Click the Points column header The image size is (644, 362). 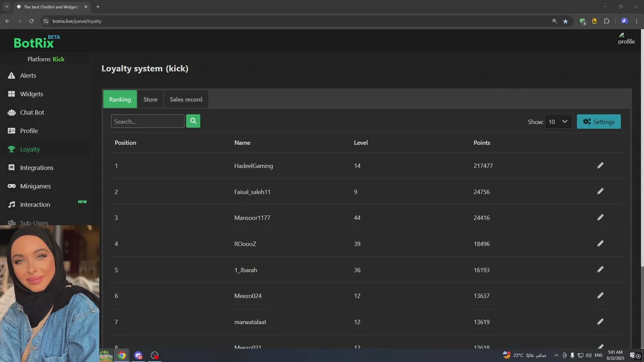481,143
